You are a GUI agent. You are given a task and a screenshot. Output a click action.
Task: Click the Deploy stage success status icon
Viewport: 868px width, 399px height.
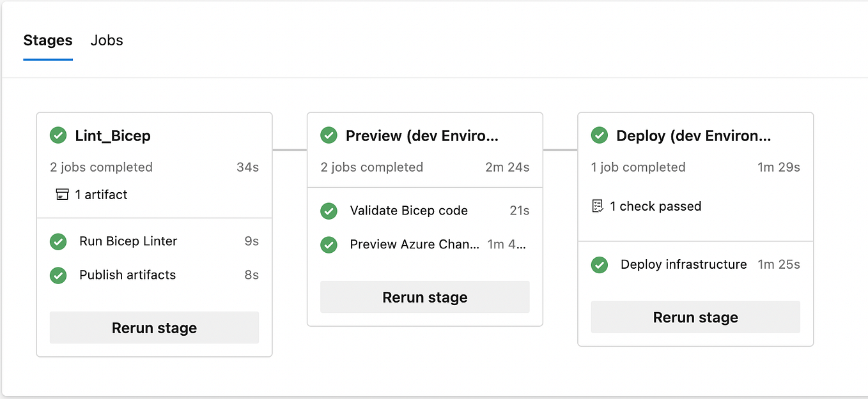(x=600, y=135)
